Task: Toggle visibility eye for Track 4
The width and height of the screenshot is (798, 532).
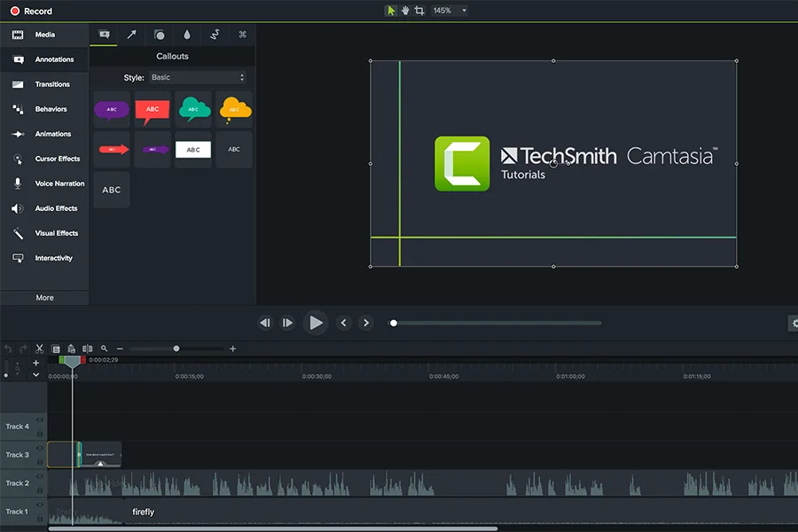Action: pyautogui.click(x=39, y=420)
